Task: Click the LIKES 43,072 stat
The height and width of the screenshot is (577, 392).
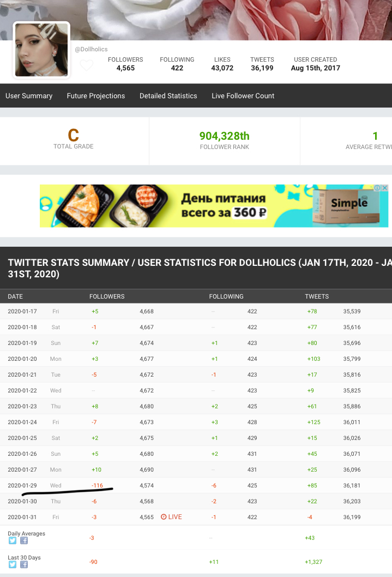Action: (x=222, y=64)
